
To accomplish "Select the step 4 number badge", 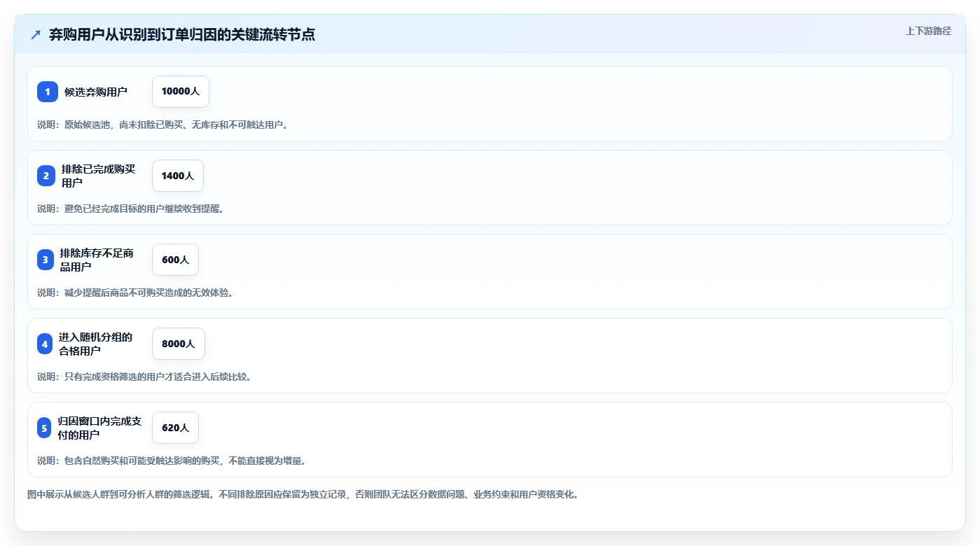I will [45, 344].
